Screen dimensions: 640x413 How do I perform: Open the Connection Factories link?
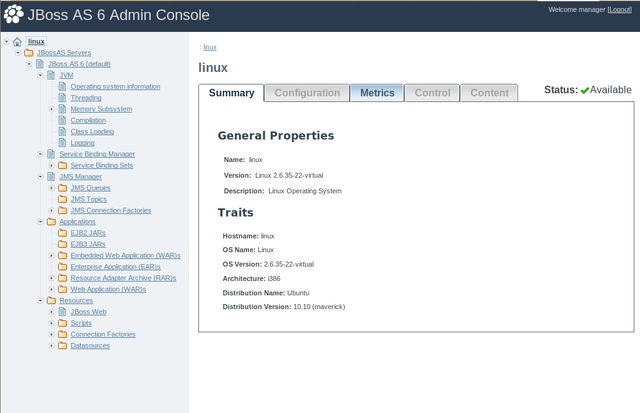coord(103,334)
